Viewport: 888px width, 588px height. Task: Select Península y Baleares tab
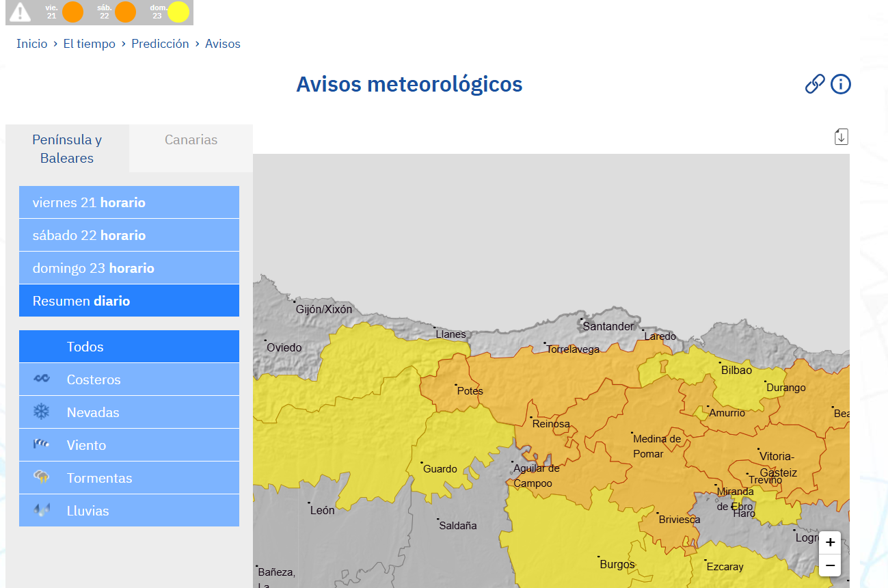tap(67, 148)
